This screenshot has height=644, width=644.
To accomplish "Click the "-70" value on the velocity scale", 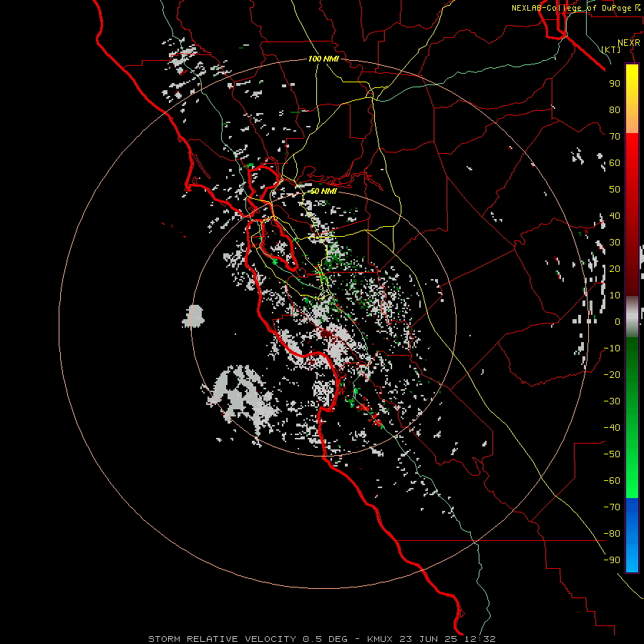I will (x=612, y=507).
